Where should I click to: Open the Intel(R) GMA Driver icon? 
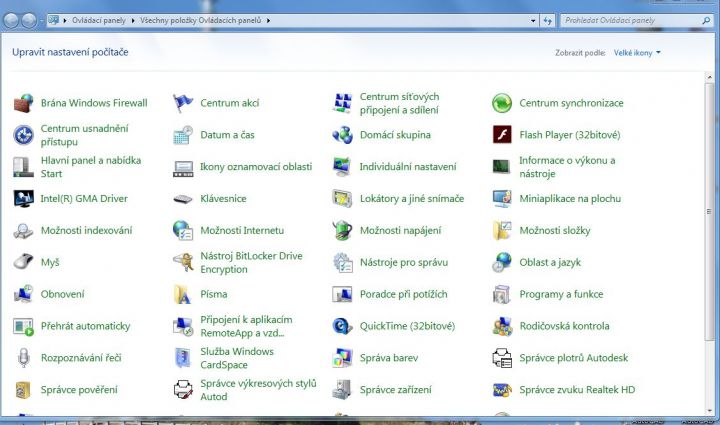(23, 199)
